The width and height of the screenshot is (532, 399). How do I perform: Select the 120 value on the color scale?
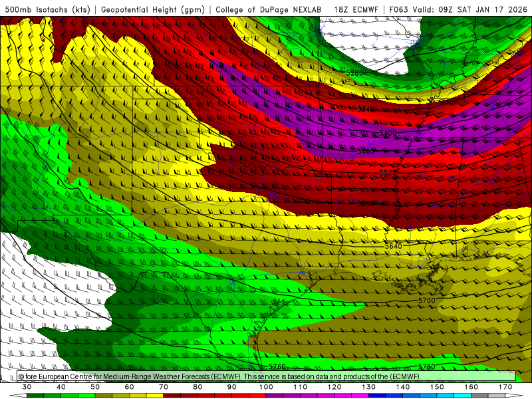334,387
